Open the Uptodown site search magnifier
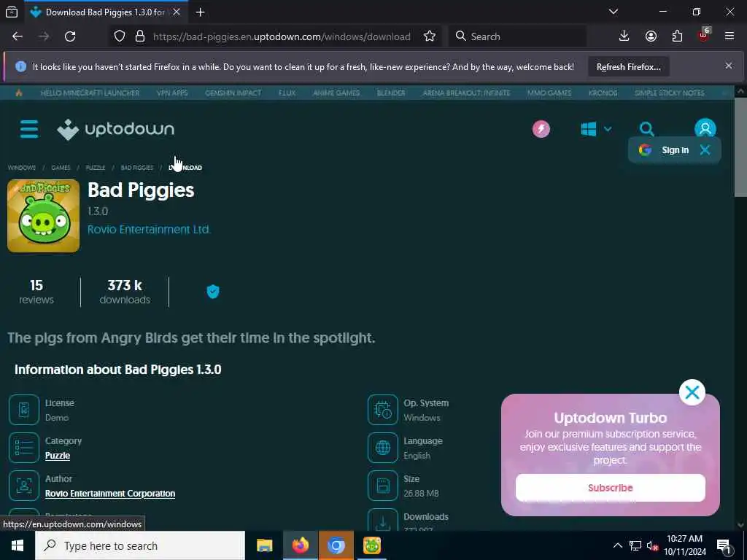 click(x=646, y=129)
